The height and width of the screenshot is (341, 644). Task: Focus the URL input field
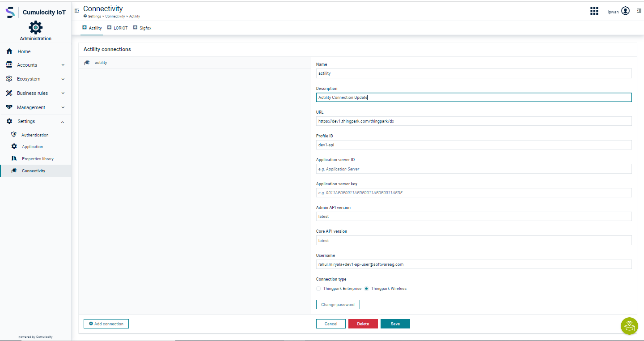tap(474, 121)
